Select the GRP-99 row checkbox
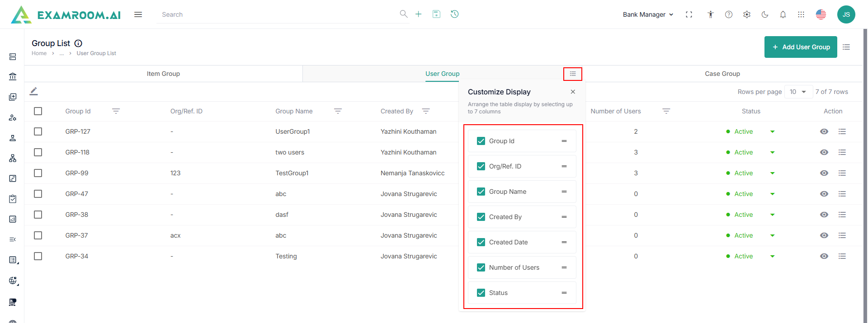868x323 pixels. pos(38,173)
